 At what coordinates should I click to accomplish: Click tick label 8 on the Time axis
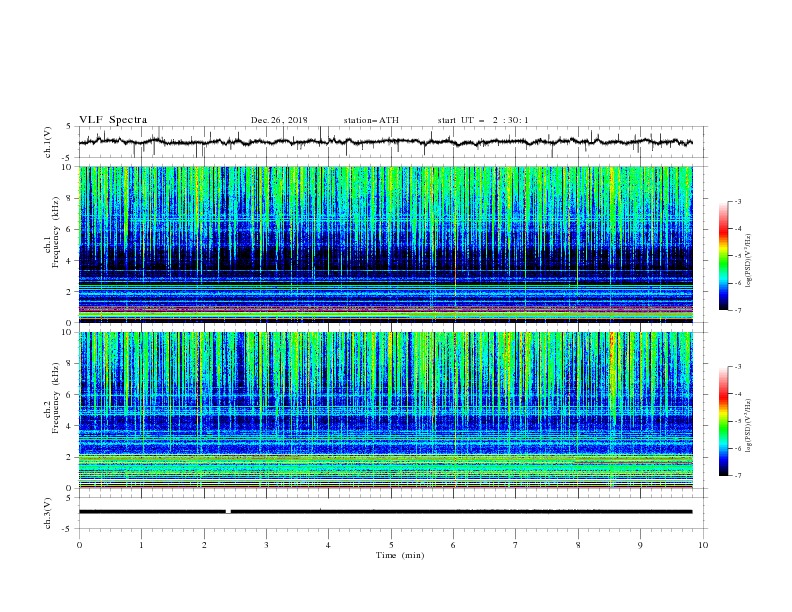click(x=578, y=545)
